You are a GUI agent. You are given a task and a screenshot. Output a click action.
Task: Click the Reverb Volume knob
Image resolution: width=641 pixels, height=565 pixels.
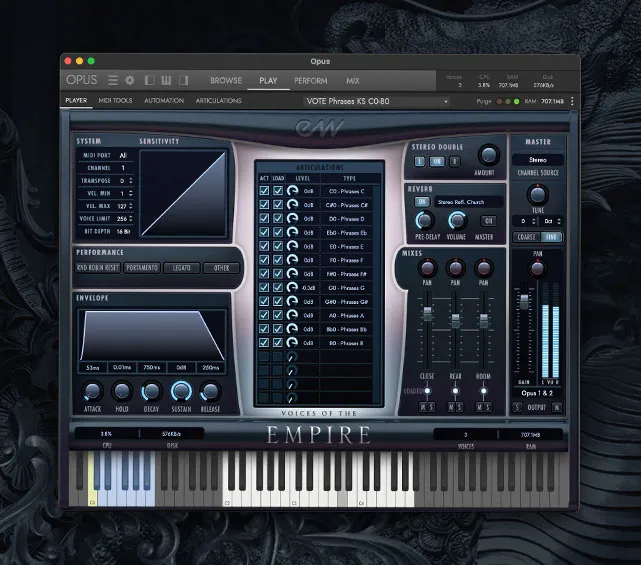(x=457, y=220)
